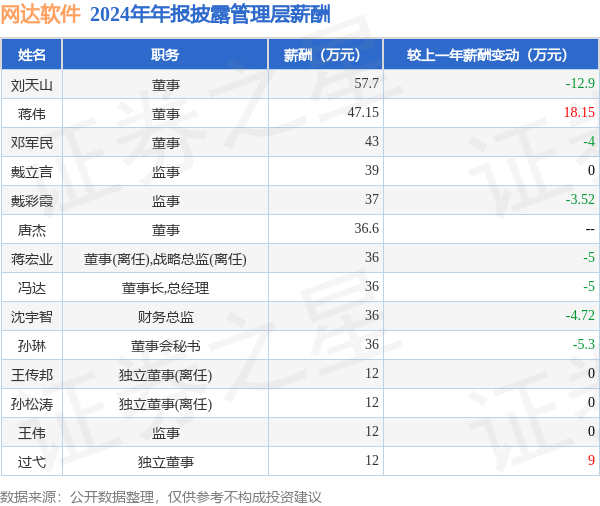This screenshot has width=600, height=506.
Task: Select the name 孙松涛
Action: click(31, 404)
